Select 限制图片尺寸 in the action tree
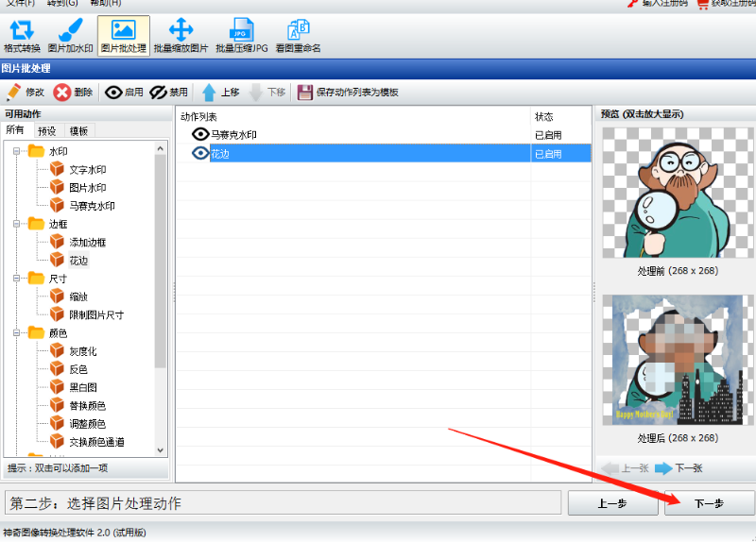 click(96, 315)
